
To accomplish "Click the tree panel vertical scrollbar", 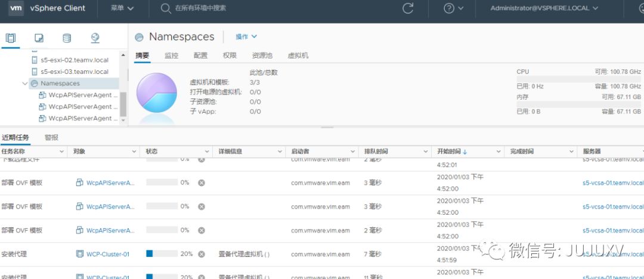I will tap(123, 104).
